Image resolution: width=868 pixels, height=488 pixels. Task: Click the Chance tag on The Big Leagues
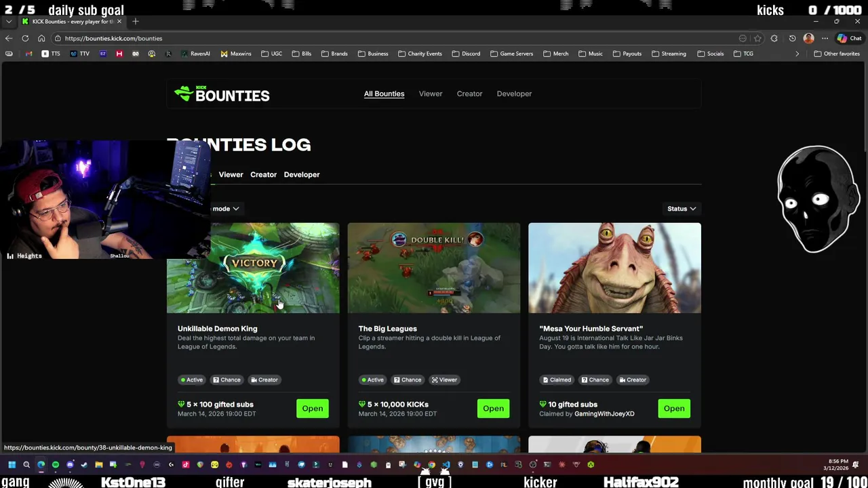coord(408,380)
